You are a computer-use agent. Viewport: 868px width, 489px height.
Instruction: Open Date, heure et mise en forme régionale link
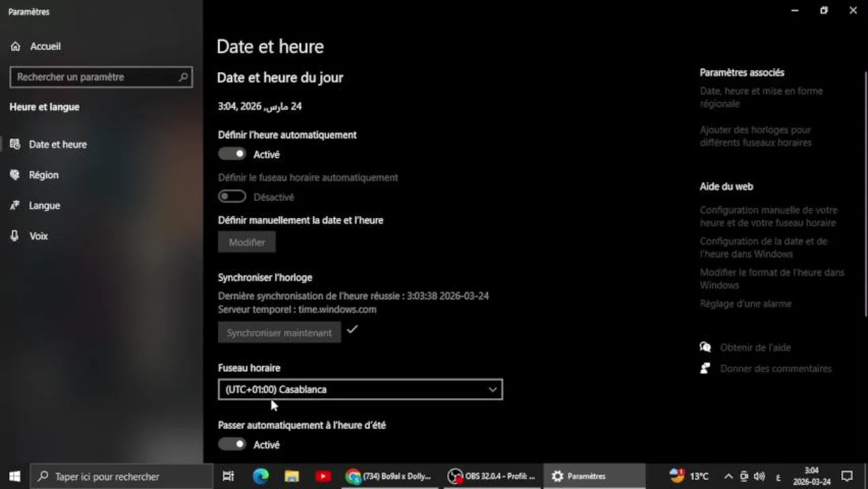pyautogui.click(x=761, y=97)
